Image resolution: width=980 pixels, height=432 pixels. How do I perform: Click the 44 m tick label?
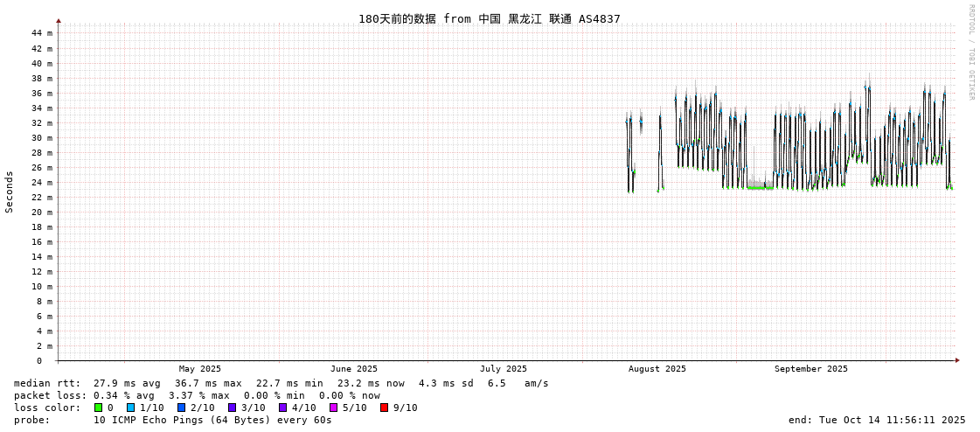[42, 33]
